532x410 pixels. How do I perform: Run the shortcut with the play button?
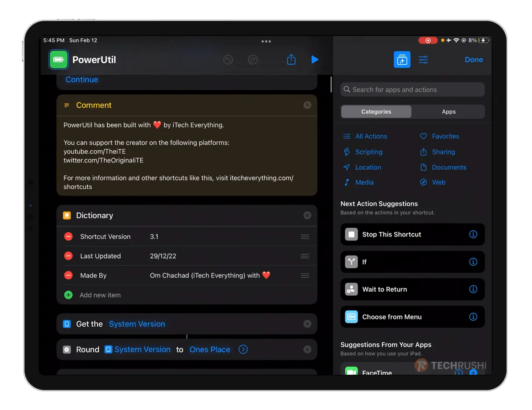click(x=315, y=60)
